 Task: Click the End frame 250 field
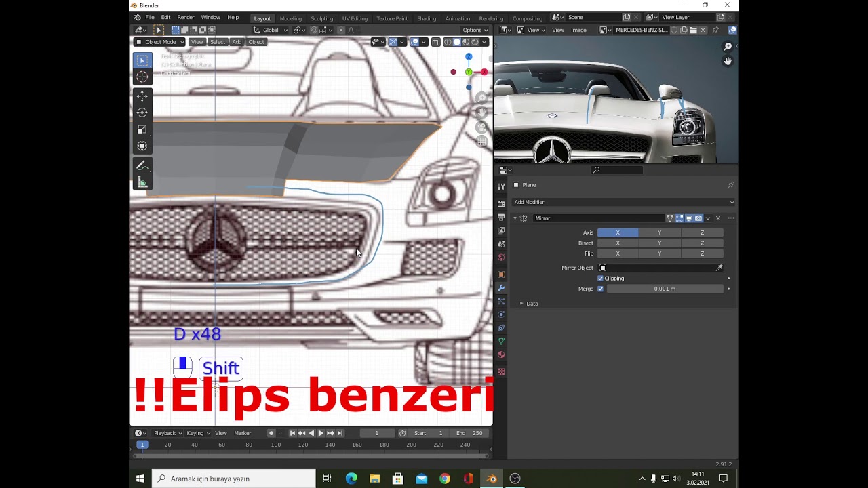[469, 433]
